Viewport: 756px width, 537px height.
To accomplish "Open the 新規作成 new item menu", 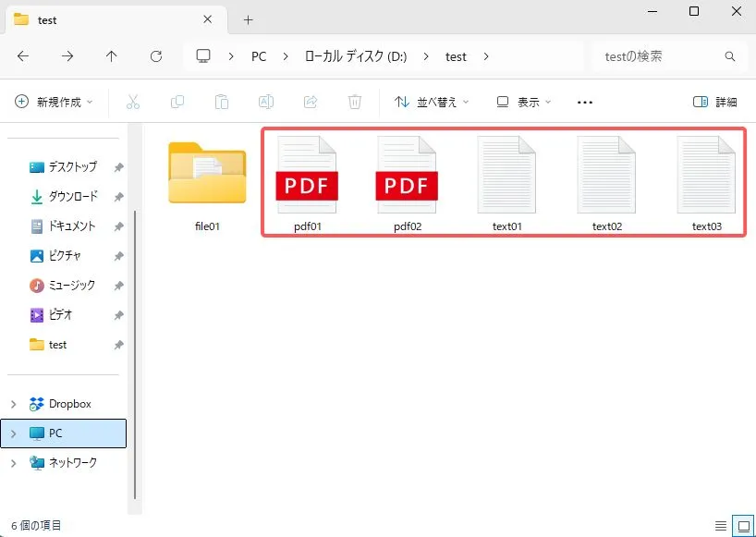I will [55, 102].
